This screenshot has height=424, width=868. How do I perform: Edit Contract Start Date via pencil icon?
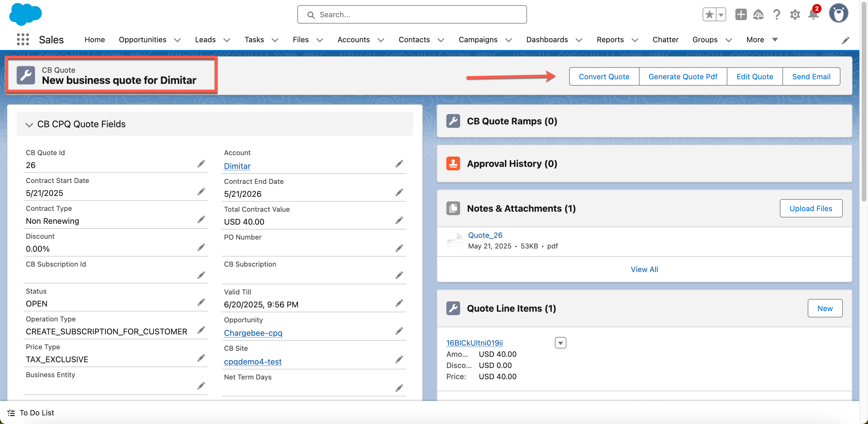coord(201,191)
